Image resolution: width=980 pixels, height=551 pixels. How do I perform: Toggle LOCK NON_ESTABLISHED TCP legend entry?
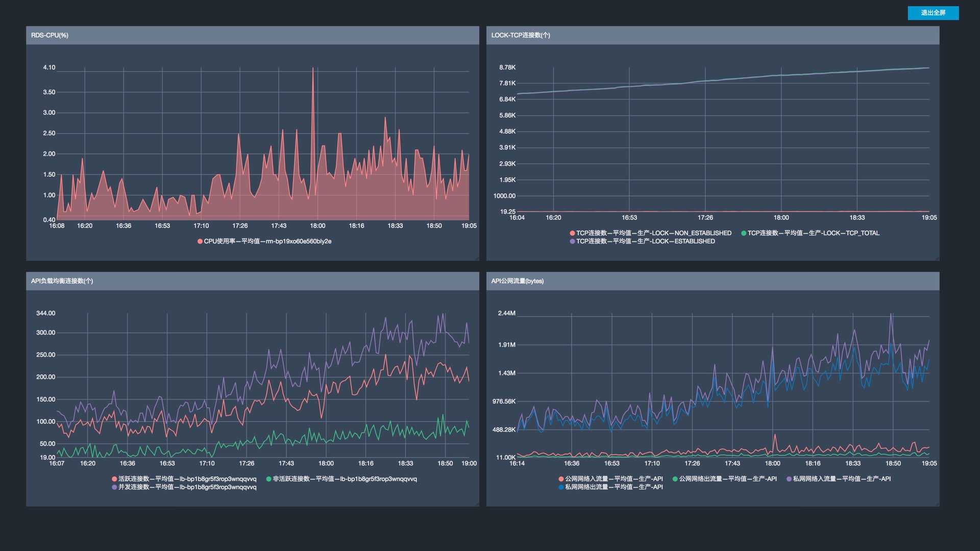tap(650, 233)
